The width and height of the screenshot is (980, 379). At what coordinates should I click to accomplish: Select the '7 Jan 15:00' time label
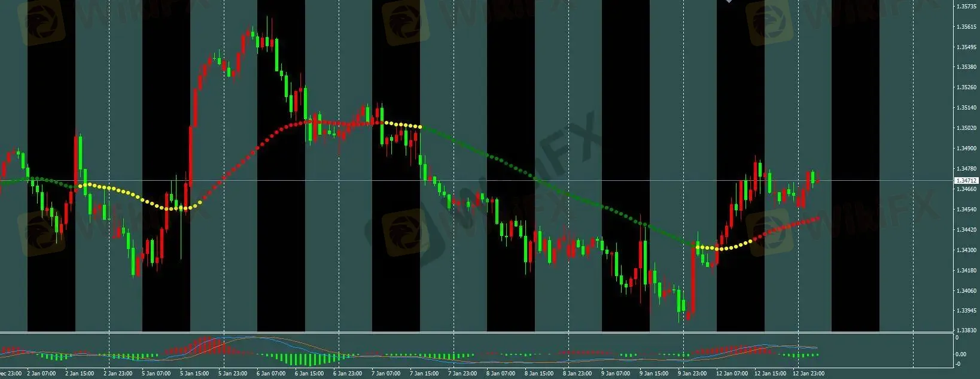(x=424, y=374)
